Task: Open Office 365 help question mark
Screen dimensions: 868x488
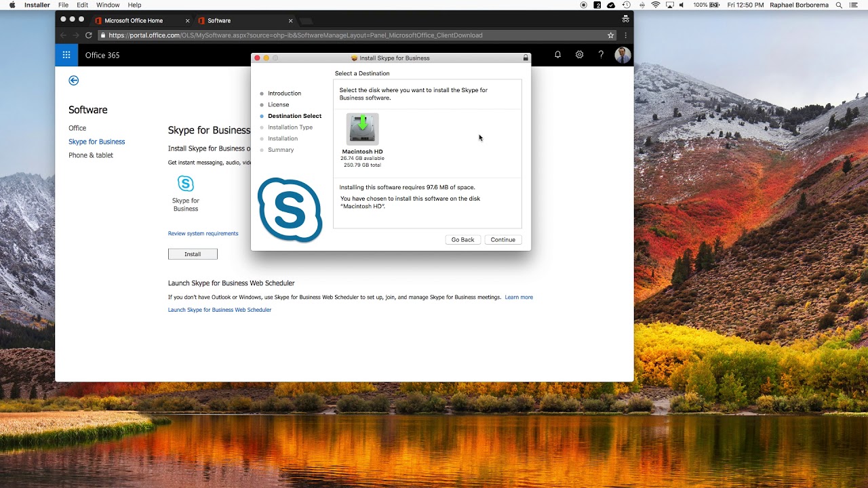Action: point(601,55)
